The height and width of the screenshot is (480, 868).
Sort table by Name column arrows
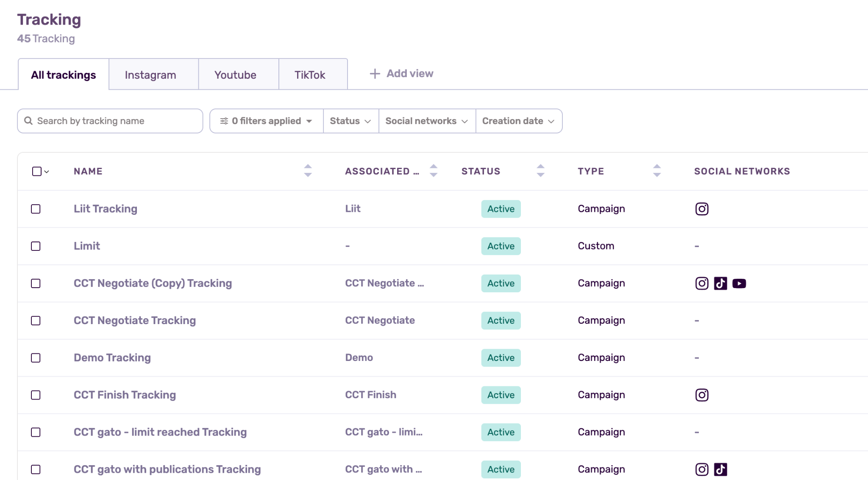pos(308,171)
